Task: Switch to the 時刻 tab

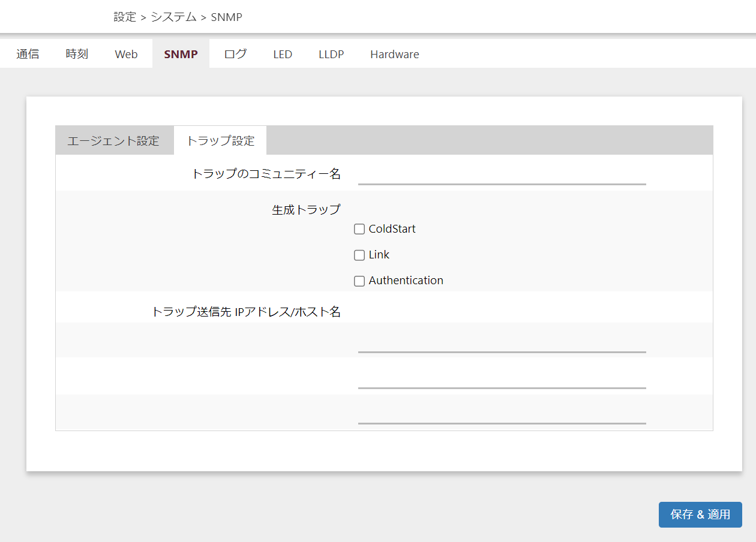Action: point(77,54)
